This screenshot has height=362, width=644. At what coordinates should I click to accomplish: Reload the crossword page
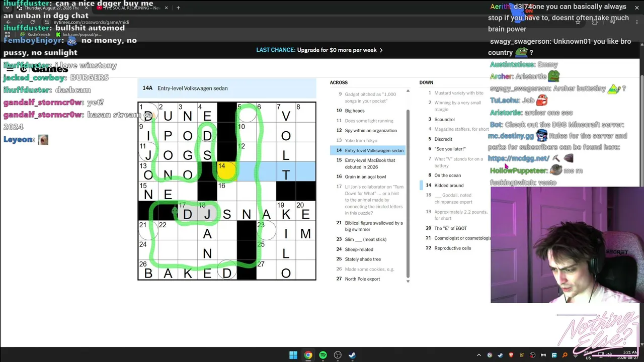(33, 22)
